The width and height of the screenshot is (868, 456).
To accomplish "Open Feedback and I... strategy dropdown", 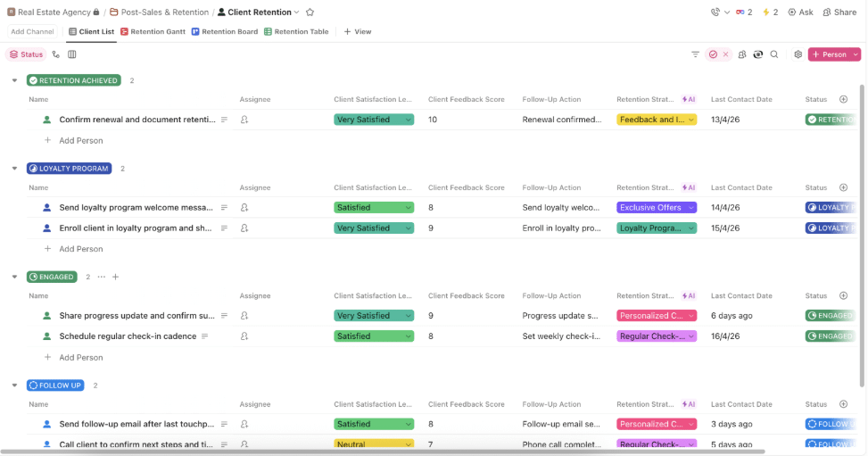I will click(657, 120).
